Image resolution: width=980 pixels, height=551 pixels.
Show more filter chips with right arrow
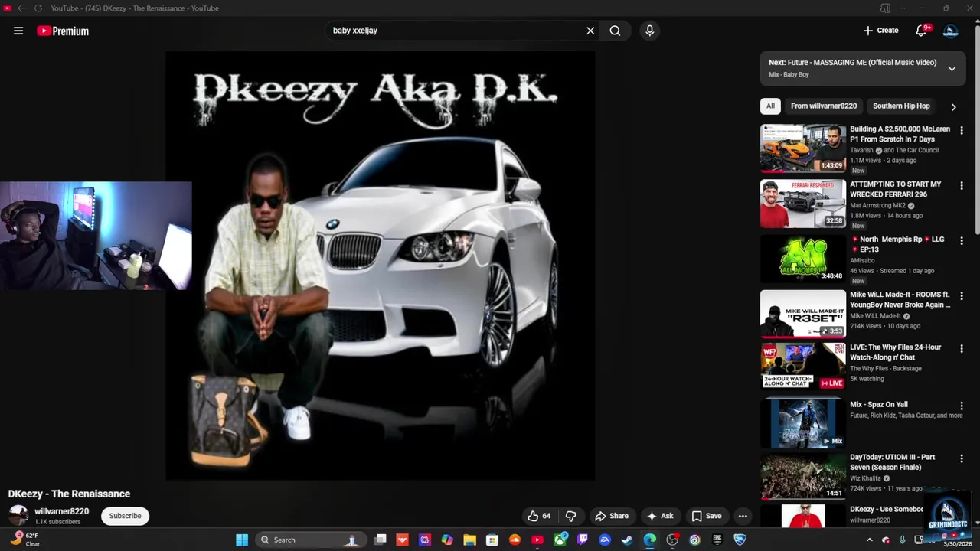(x=953, y=107)
